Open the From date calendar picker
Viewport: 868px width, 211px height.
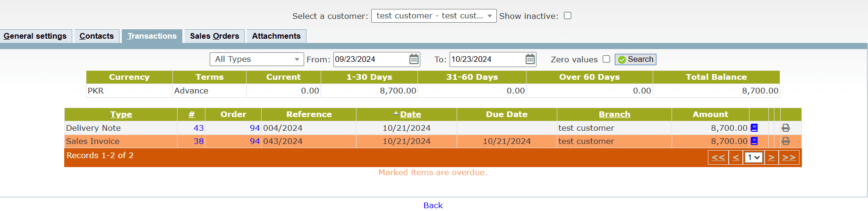point(414,59)
